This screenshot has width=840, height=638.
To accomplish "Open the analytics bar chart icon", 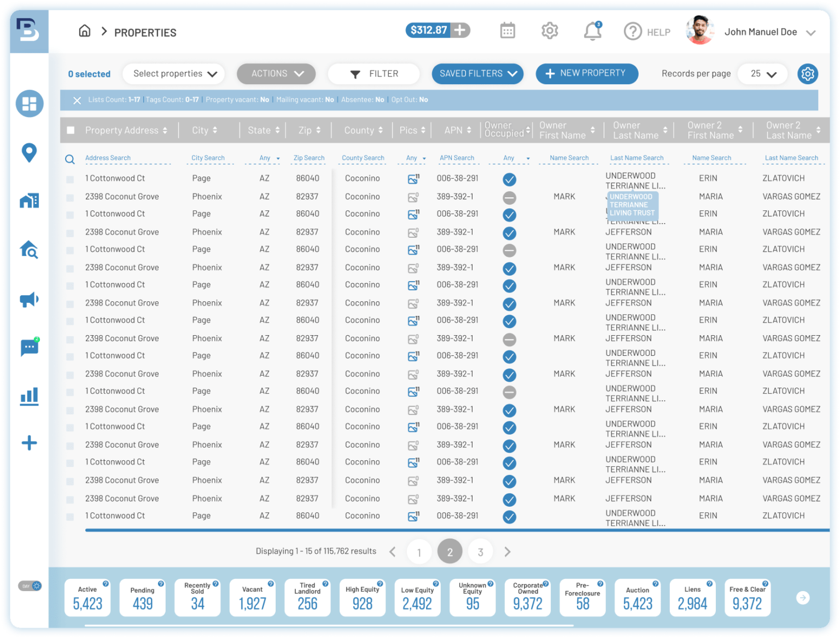I will click(29, 396).
